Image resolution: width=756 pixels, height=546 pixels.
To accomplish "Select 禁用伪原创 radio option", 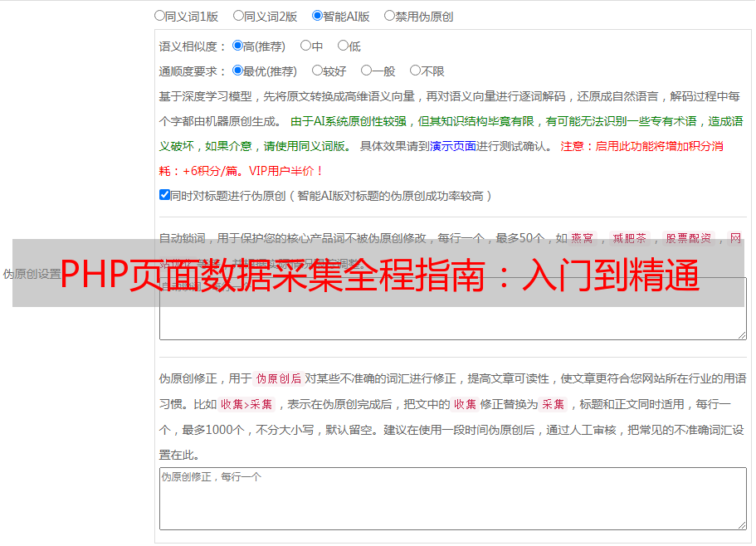I will 389,16.
